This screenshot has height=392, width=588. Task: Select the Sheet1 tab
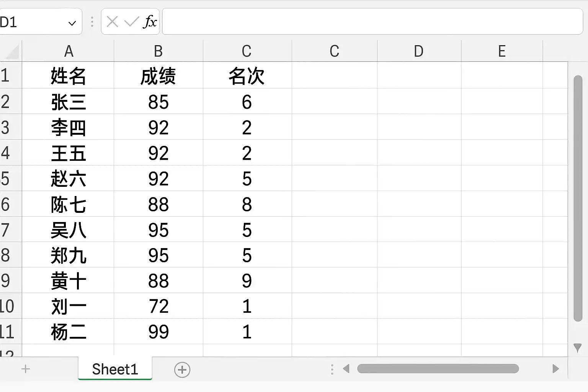point(115,369)
